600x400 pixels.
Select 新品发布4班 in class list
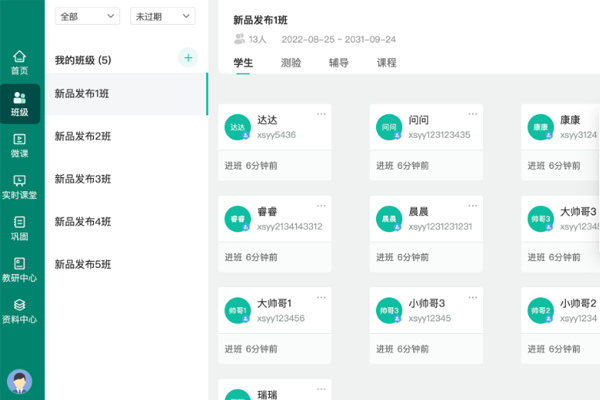click(x=83, y=221)
